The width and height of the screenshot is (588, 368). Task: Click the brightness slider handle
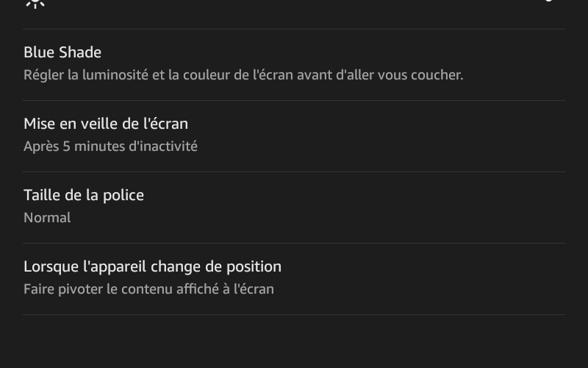pyautogui.click(x=548, y=1)
